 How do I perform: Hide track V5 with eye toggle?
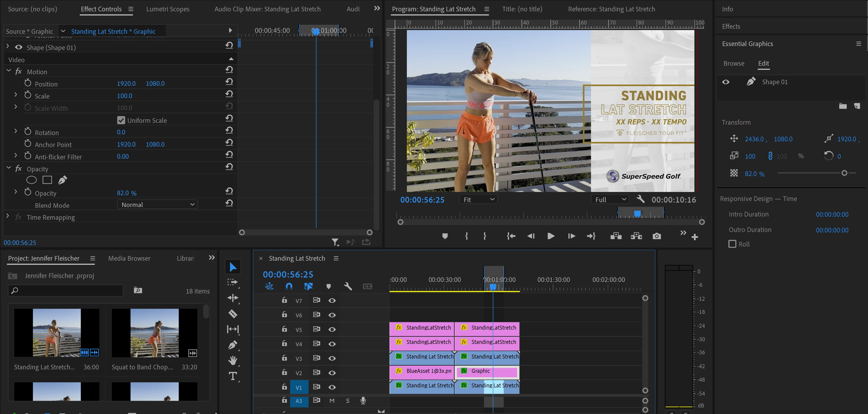[x=332, y=329]
